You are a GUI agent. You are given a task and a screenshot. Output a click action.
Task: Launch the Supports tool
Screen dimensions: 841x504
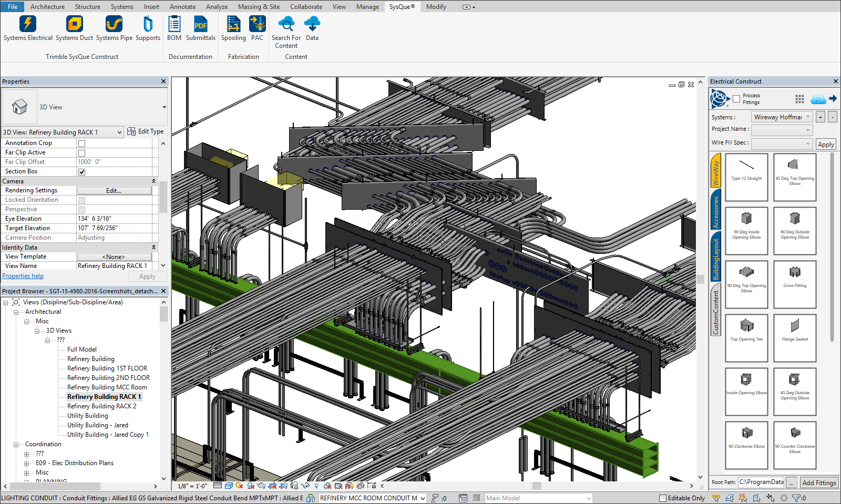(148, 28)
